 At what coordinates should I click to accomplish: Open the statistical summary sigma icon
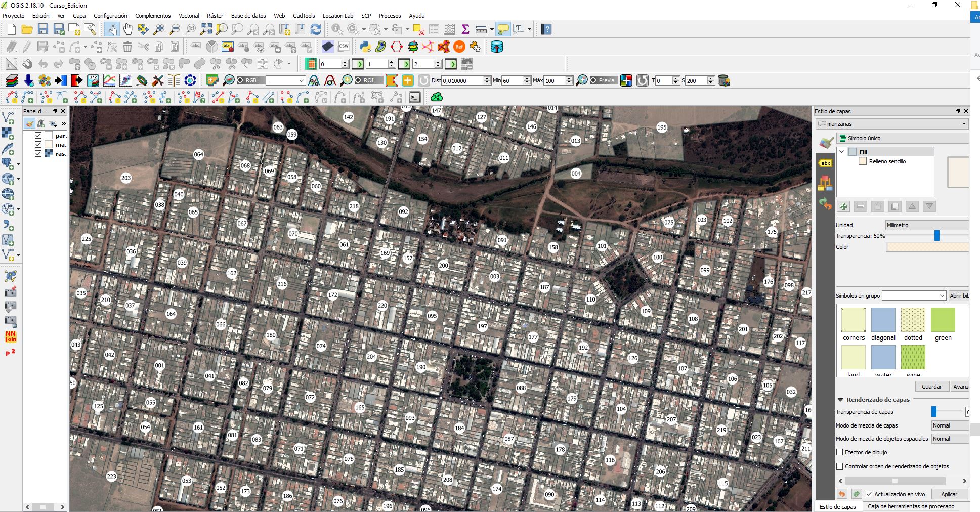tap(465, 29)
